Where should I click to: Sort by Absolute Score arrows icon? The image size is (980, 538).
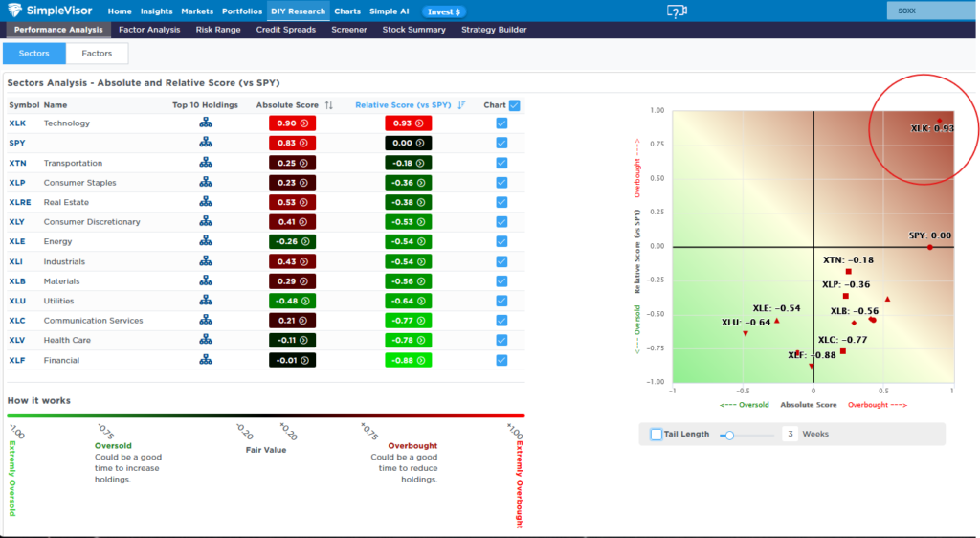(x=329, y=105)
